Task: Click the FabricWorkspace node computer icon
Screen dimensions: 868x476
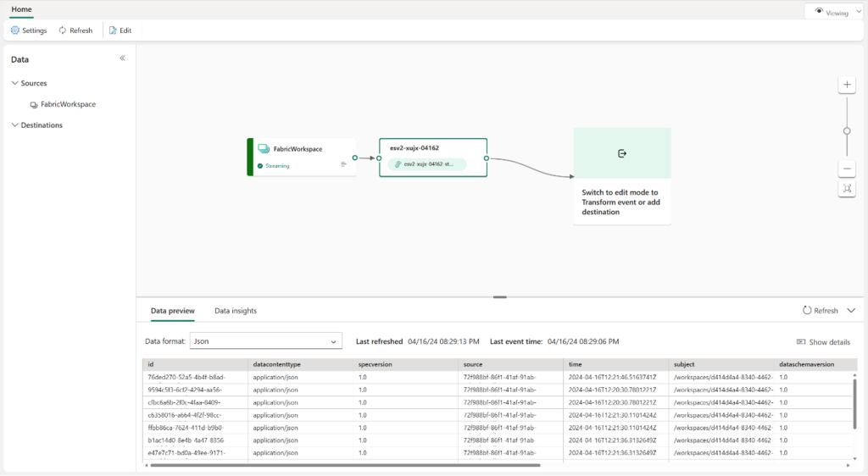Action: point(264,149)
